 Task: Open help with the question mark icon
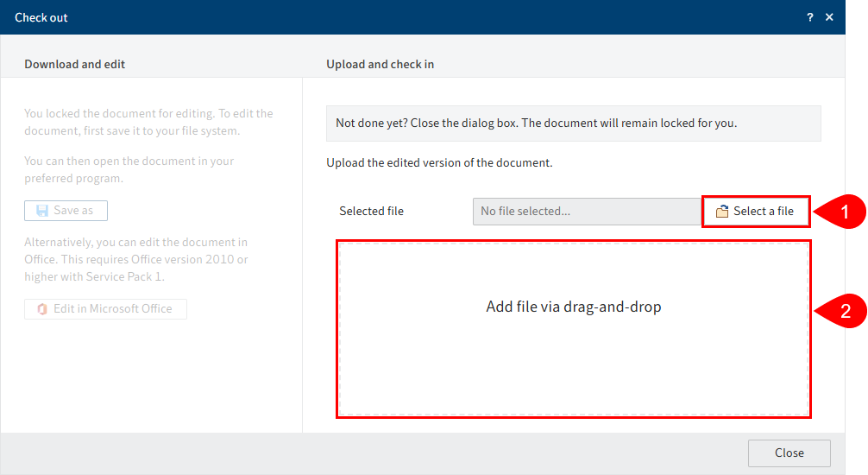(x=810, y=17)
